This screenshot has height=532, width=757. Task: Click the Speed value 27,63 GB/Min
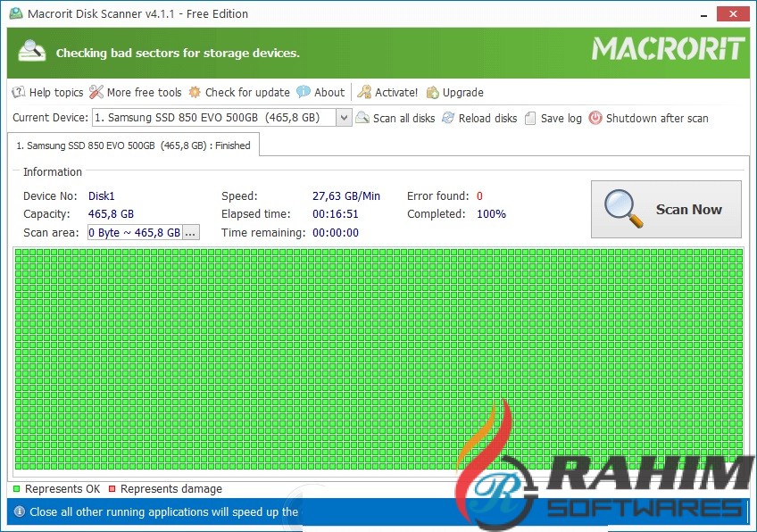[x=346, y=196]
